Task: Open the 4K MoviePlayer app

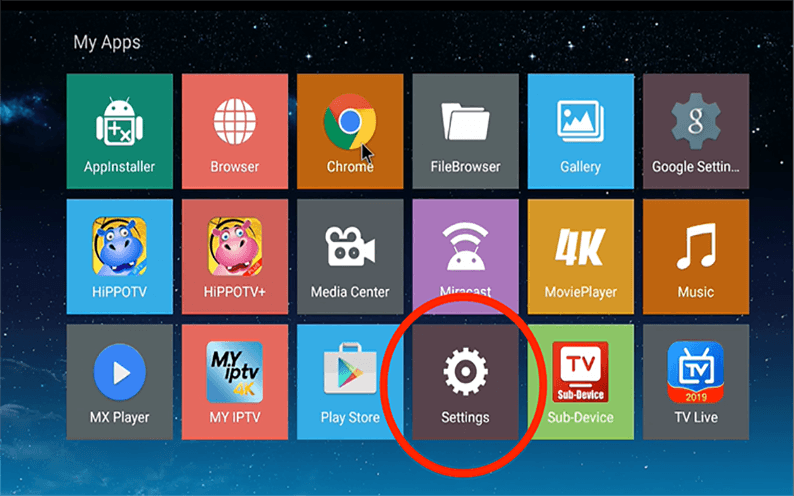Action: [581, 257]
